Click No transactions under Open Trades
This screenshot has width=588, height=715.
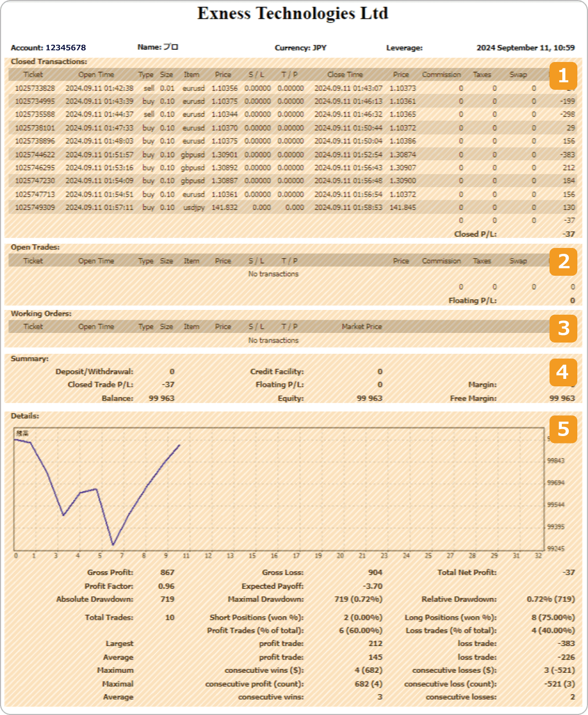click(x=273, y=274)
